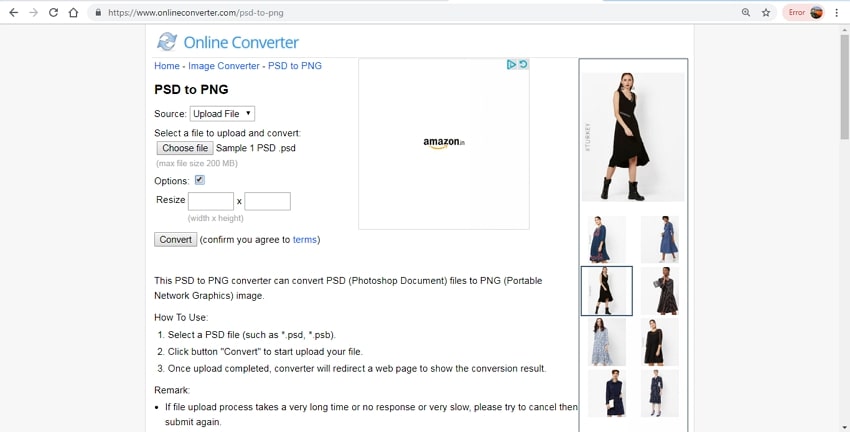Image resolution: width=850 pixels, height=432 pixels.
Task: Click the padlock site info icon
Action: point(98,12)
